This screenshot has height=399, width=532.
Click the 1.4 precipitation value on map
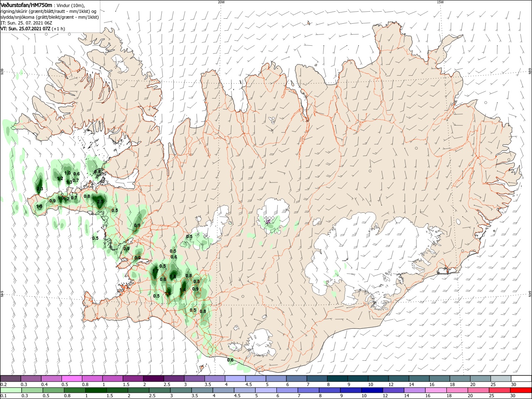coord(182,290)
